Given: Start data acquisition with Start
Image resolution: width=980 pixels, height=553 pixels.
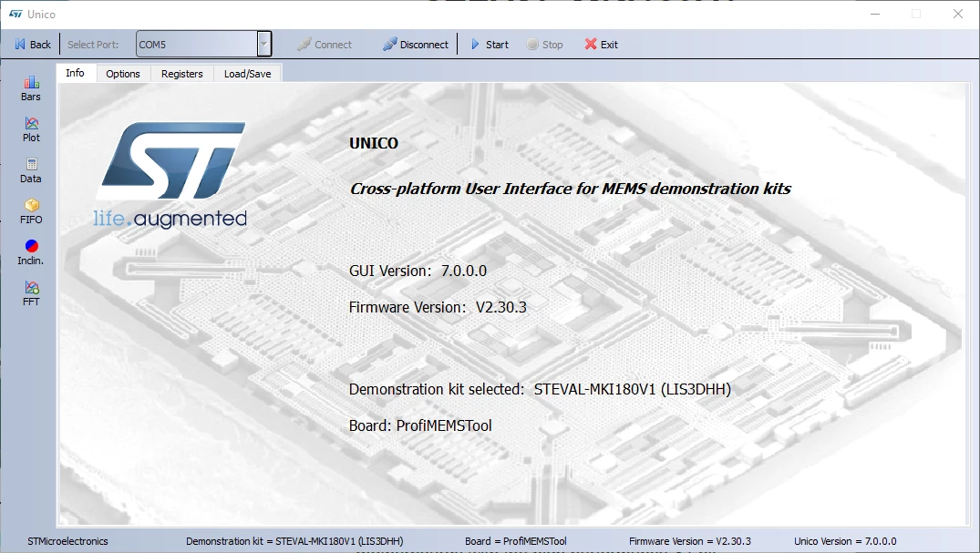Looking at the screenshot, I should click(x=490, y=45).
